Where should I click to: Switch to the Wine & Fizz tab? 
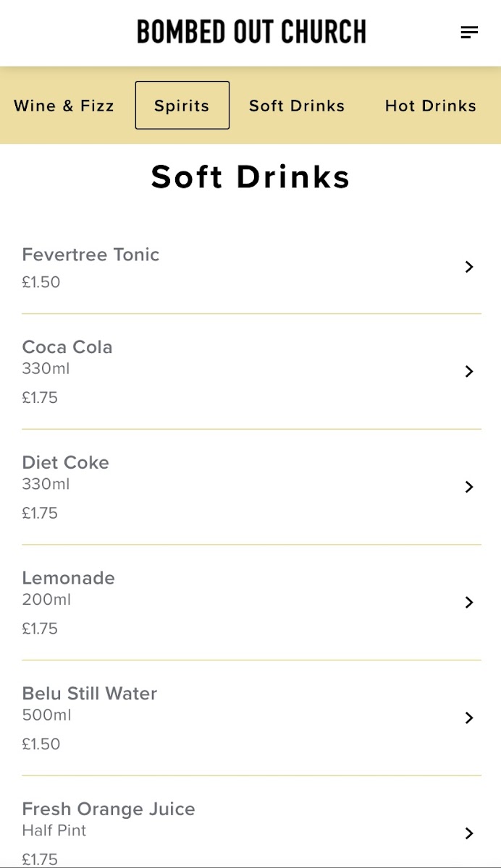click(64, 106)
